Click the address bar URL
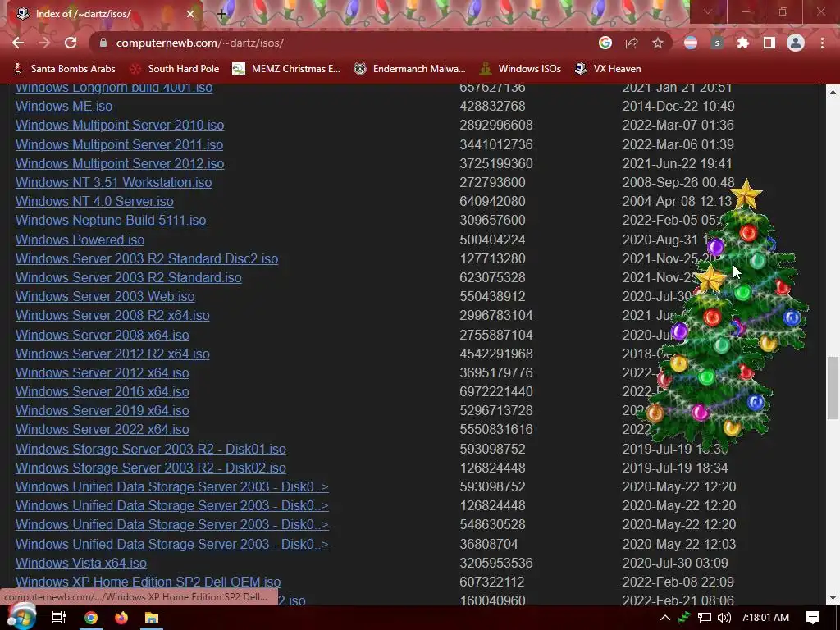The width and height of the screenshot is (840, 630). click(x=200, y=43)
